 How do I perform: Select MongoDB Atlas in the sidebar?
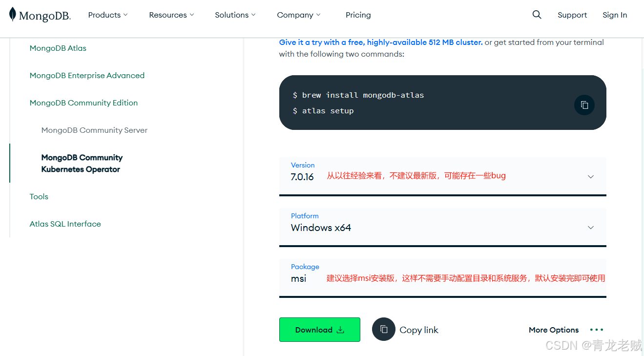(x=58, y=48)
